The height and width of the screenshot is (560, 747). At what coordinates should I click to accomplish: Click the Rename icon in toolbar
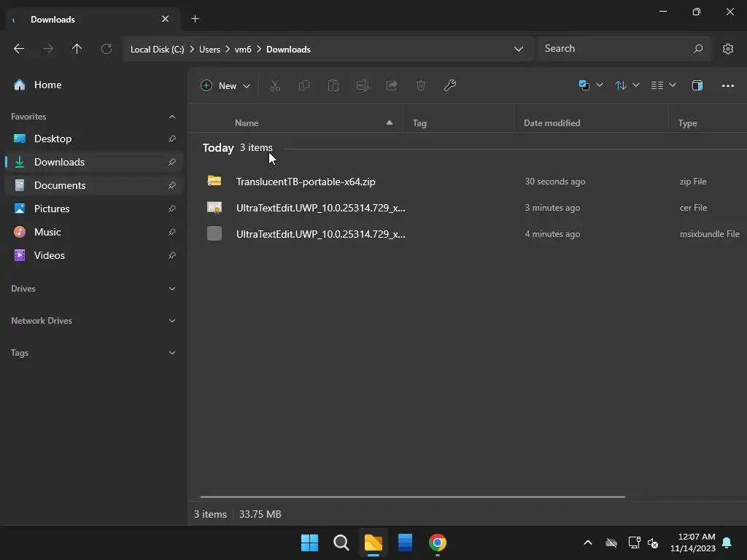363,85
